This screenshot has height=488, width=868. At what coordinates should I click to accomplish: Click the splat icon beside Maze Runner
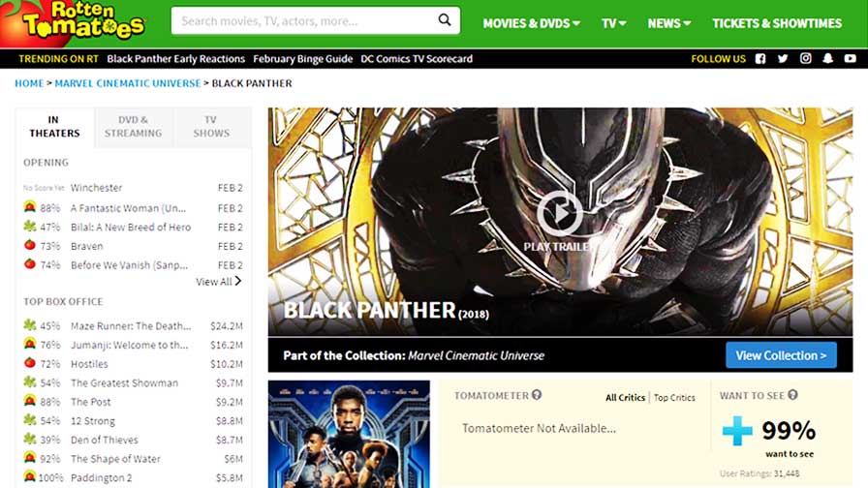pos(30,324)
